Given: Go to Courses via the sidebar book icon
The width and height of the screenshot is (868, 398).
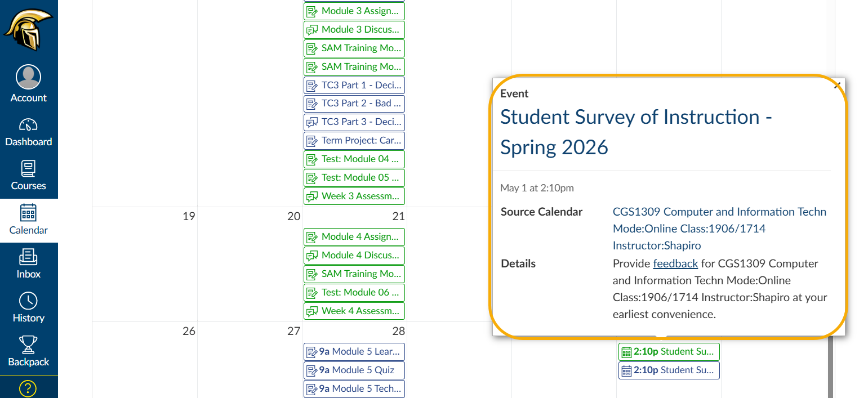Looking at the screenshot, I should (x=29, y=176).
